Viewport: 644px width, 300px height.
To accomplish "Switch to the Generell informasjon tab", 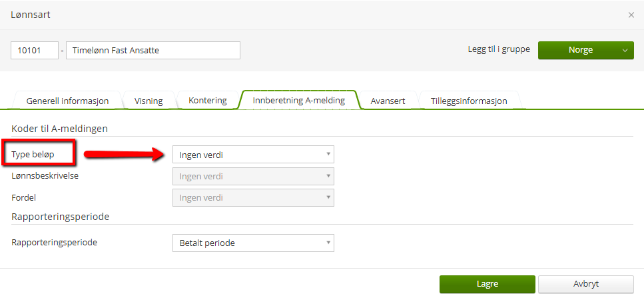I will (x=67, y=101).
